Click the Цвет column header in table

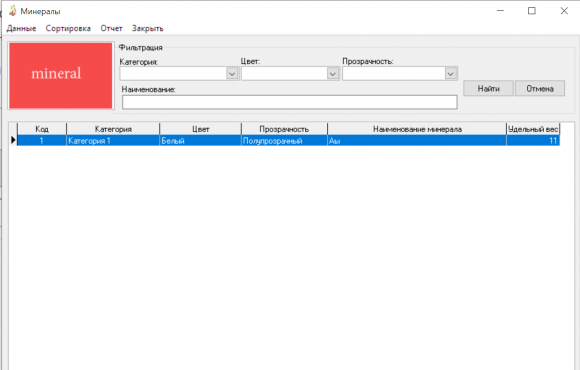200,129
